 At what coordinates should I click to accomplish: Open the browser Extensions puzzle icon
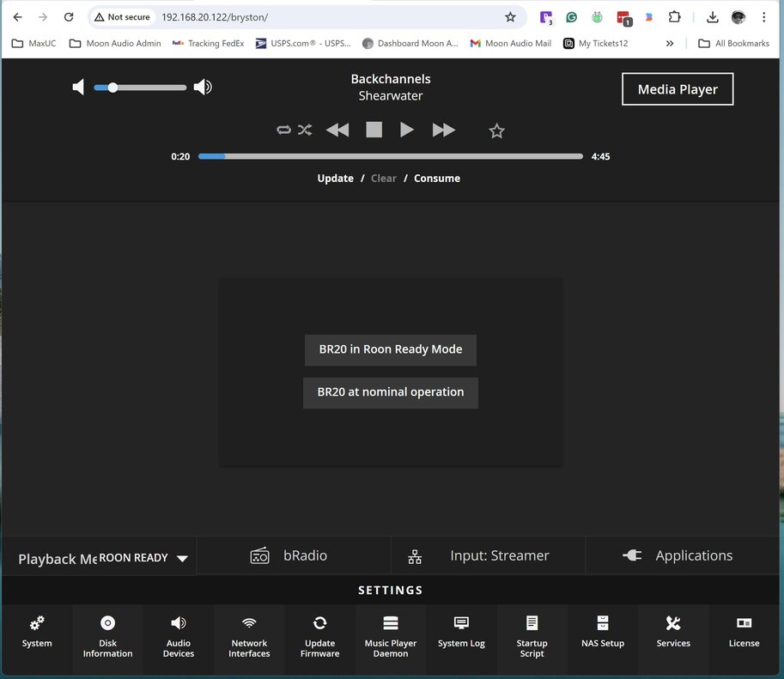click(x=674, y=17)
